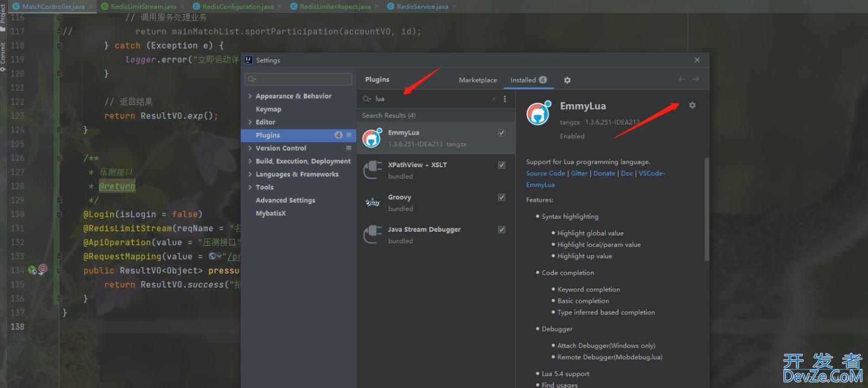
Task: Open the Donate link
Action: click(604, 173)
